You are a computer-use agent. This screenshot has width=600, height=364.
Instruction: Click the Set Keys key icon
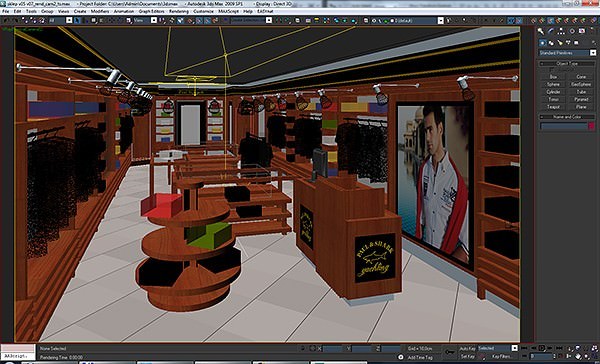450,352
